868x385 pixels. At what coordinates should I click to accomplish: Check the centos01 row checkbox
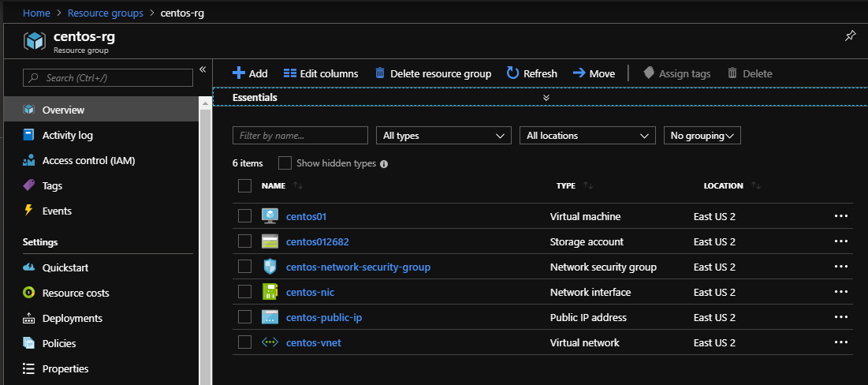point(244,216)
